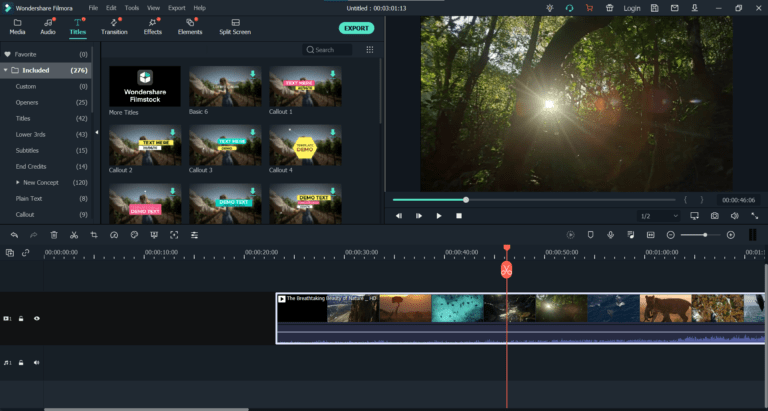Hide video track 1 with the eye icon
Viewport: 768px width, 411px height.
tap(37, 319)
